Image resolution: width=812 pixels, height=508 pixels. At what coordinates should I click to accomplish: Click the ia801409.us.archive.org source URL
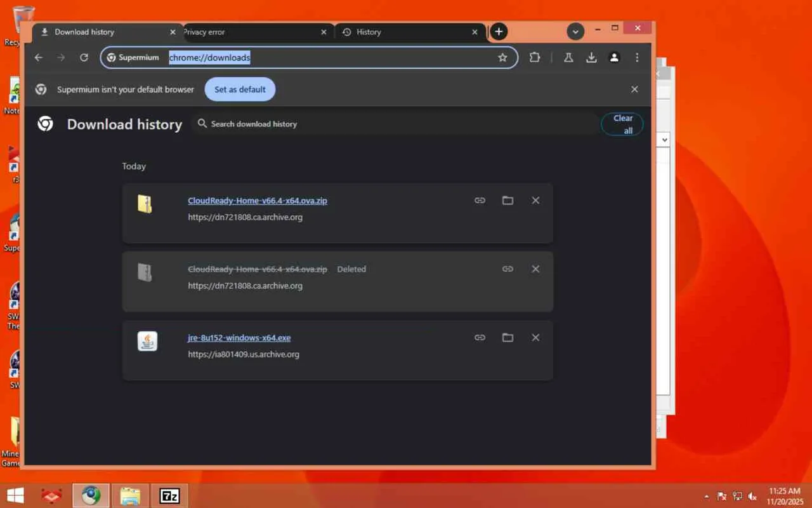tap(244, 354)
